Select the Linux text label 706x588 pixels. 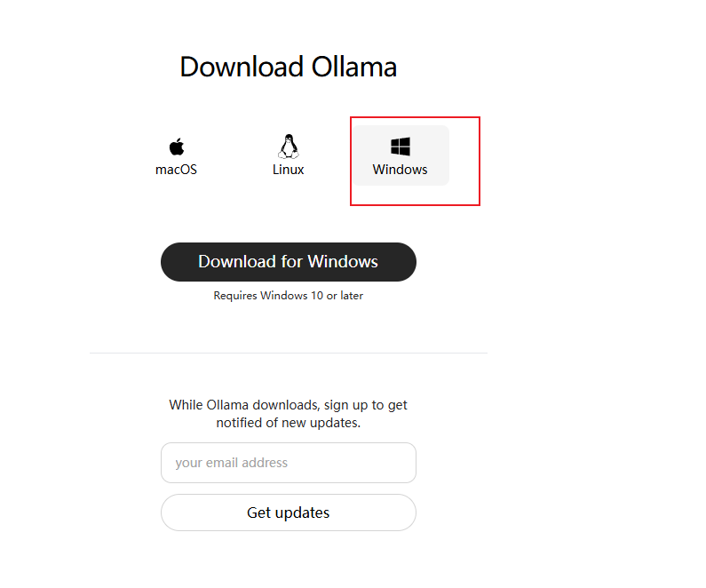[288, 170]
